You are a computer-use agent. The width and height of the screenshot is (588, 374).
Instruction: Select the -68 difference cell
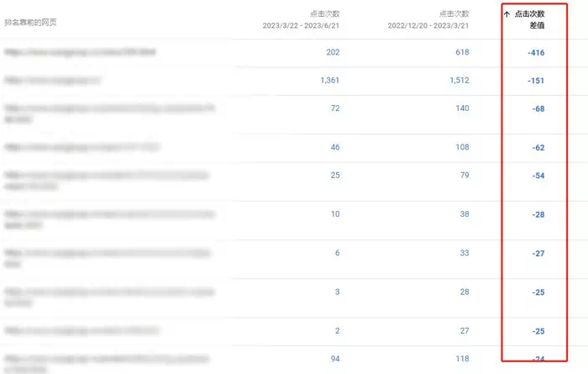tap(538, 110)
